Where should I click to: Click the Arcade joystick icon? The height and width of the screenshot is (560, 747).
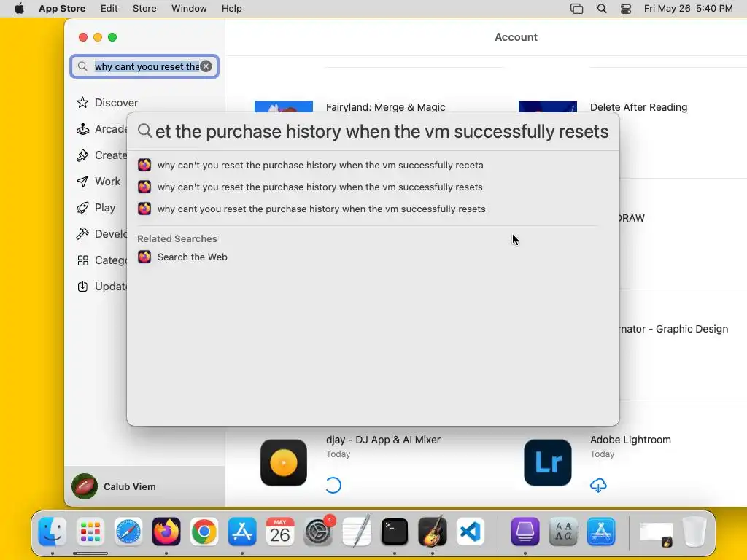tap(82, 129)
